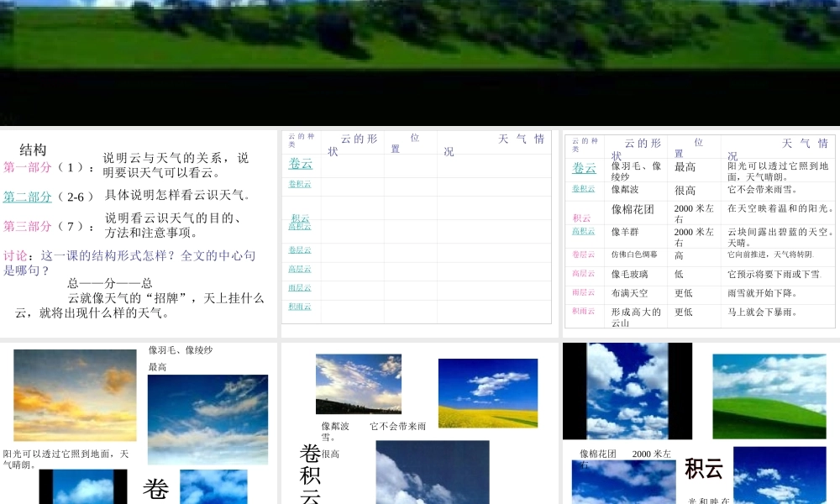This screenshot has width=840, height=504.
Task: Open 高积云 link in the filled table
Action: click(x=584, y=231)
